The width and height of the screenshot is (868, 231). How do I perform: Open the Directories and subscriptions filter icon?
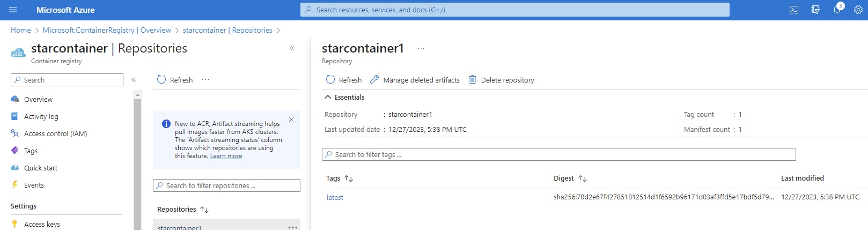point(815,10)
